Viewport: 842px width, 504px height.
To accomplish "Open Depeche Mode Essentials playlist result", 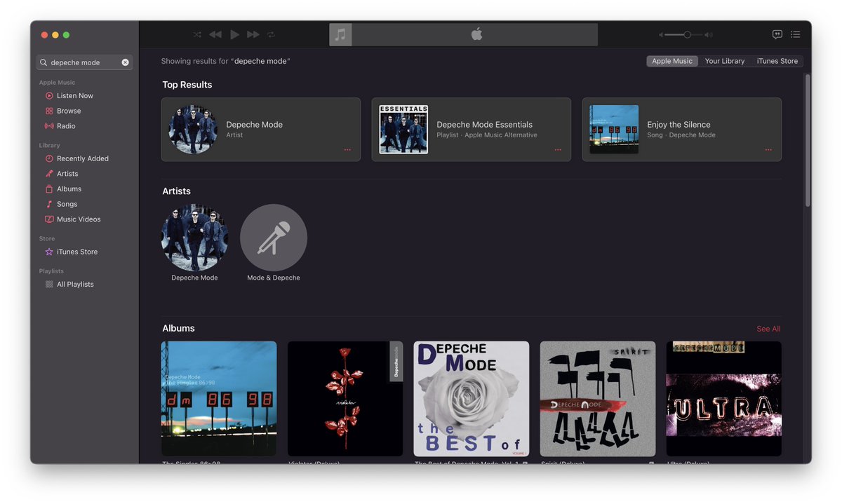I will pyautogui.click(x=472, y=130).
